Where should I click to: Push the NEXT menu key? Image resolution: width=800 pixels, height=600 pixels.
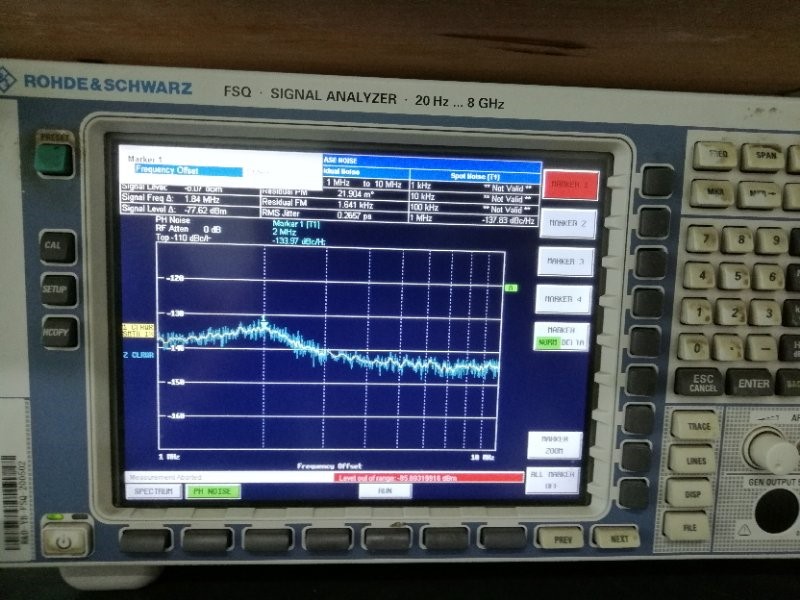click(616, 538)
